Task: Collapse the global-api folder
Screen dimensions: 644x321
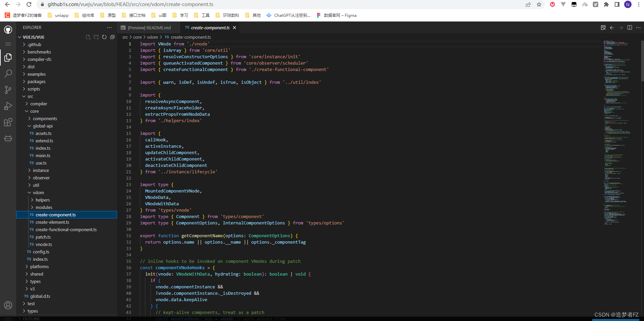Action: (43, 126)
